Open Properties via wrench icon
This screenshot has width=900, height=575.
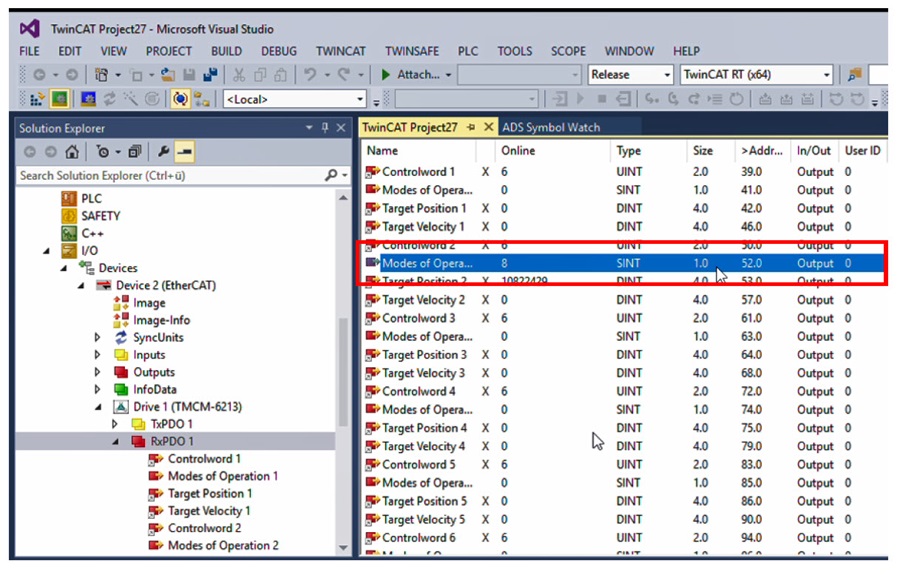point(162,152)
